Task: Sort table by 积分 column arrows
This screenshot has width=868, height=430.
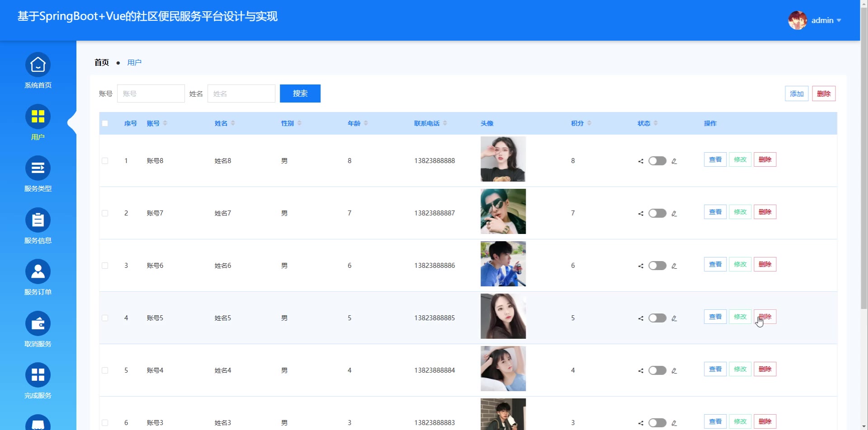Action: [589, 123]
